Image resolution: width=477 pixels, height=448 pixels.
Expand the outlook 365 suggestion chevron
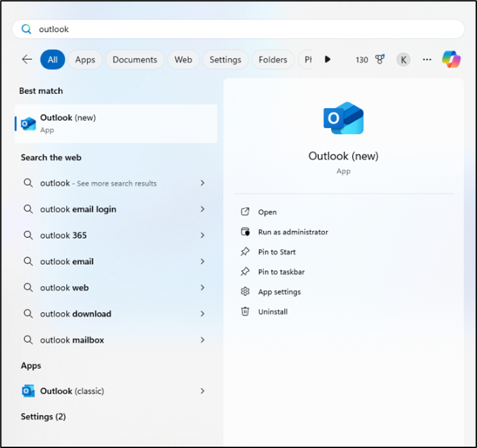point(203,235)
